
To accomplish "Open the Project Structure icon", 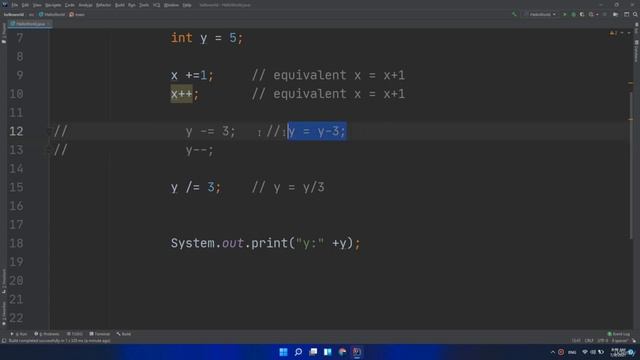I will pos(616,14).
